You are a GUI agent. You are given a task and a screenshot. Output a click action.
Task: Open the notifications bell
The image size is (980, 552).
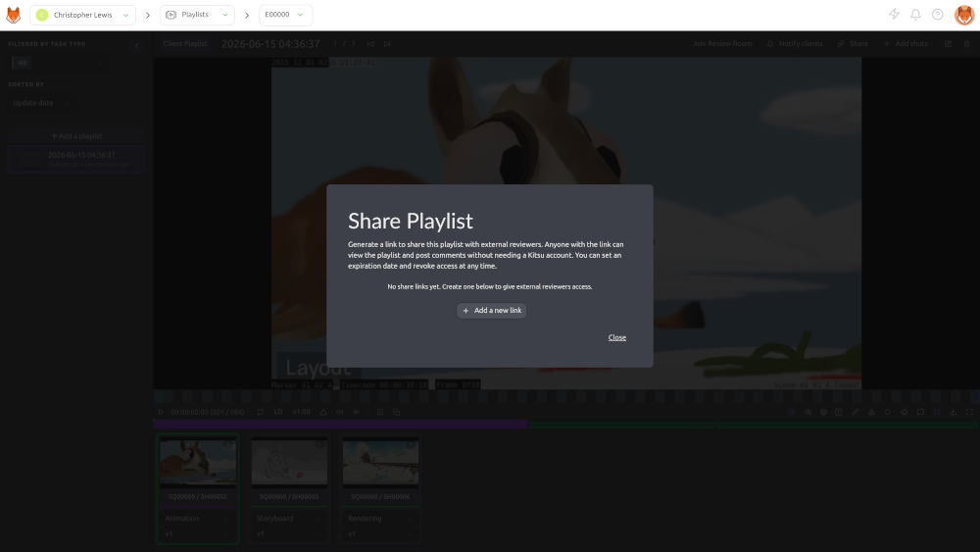coord(915,15)
